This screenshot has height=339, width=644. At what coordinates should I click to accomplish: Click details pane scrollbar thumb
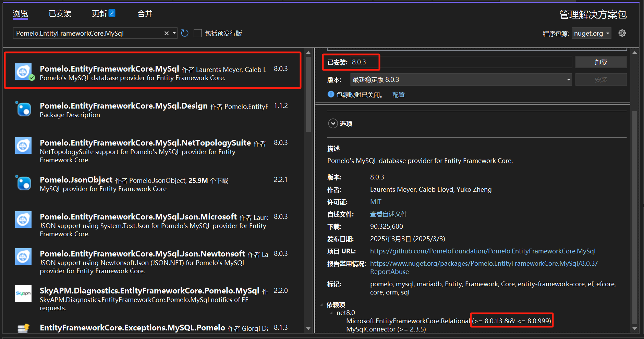(634, 217)
